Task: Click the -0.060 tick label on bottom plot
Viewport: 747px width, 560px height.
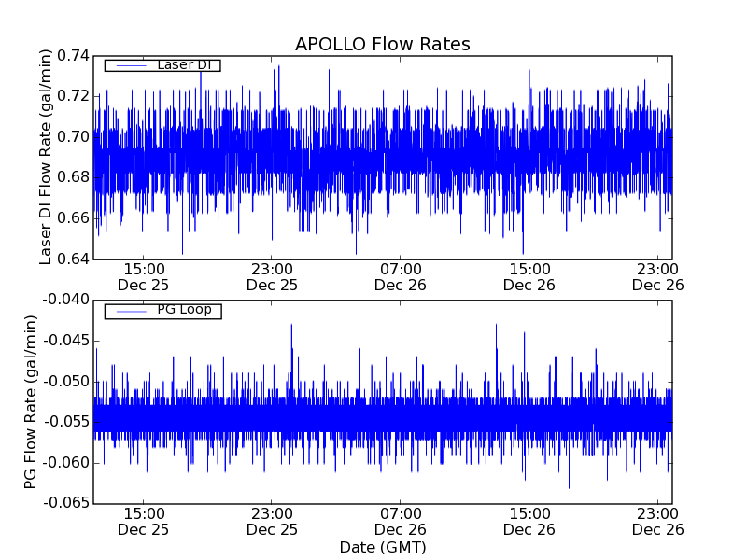Action: pyautogui.click(x=66, y=463)
